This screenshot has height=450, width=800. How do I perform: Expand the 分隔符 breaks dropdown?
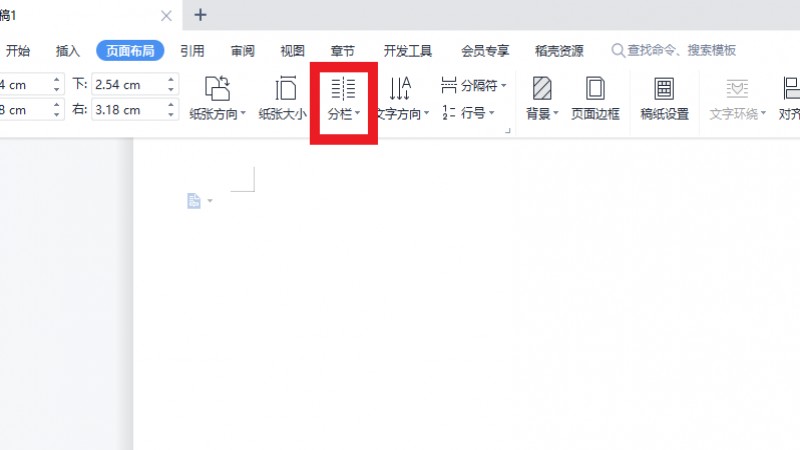[473, 85]
